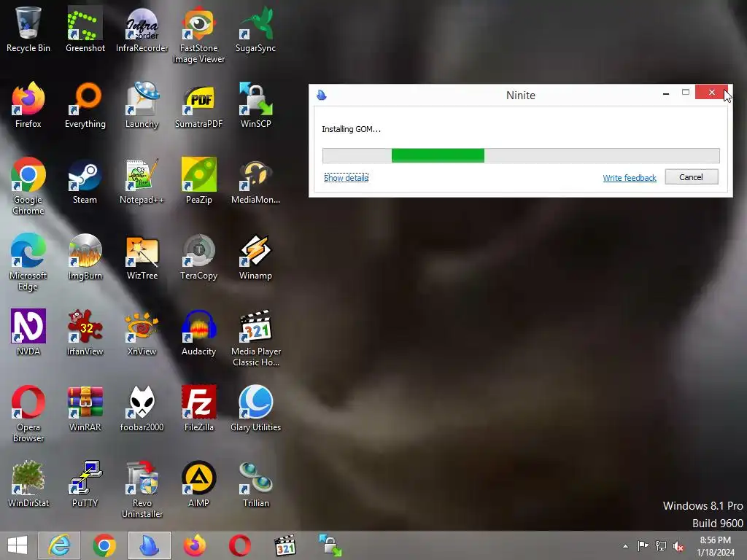The image size is (747, 560).
Task: Show hidden tray icons arrow
Action: (x=625, y=546)
